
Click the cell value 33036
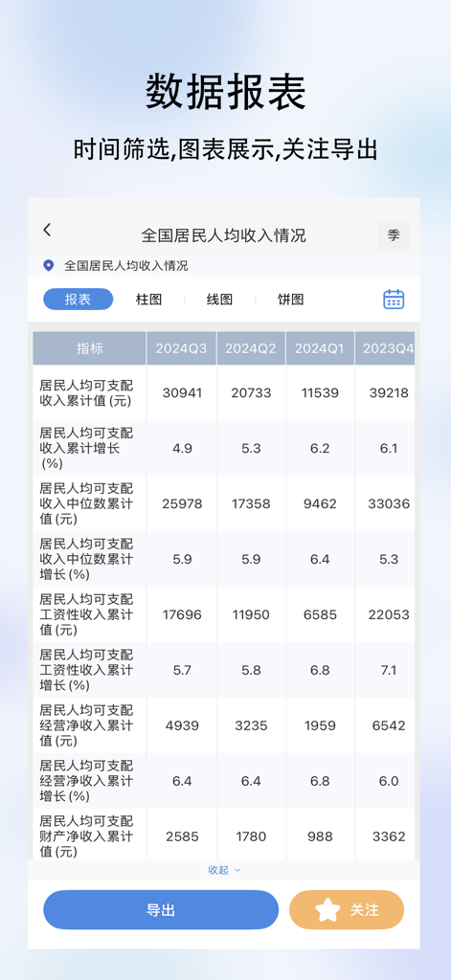coord(389,503)
